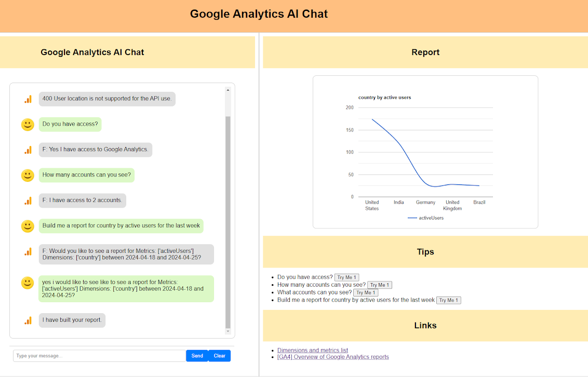Click the 'India' axis label in chart
Image resolution: width=588 pixels, height=377 pixels.
pos(398,203)
